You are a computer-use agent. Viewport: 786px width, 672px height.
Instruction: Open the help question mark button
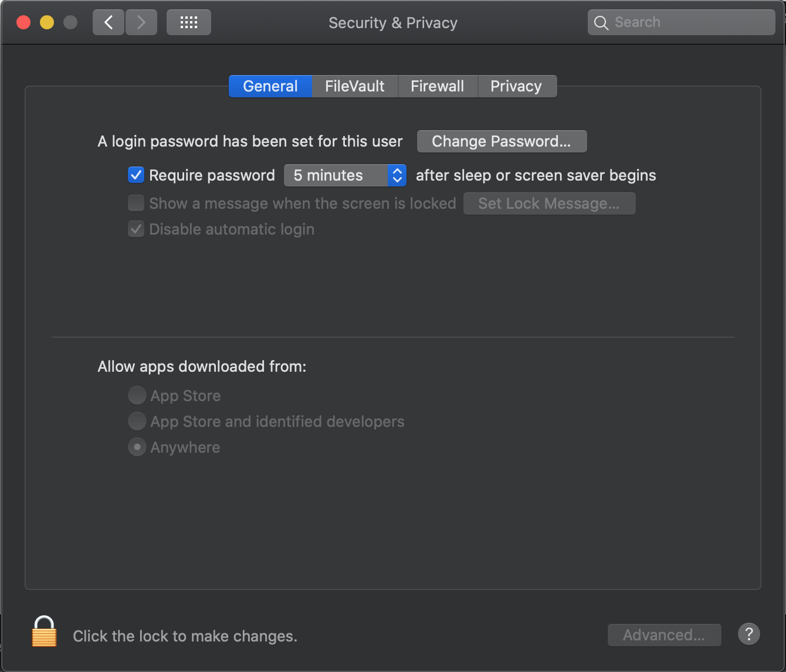point(749,634)
